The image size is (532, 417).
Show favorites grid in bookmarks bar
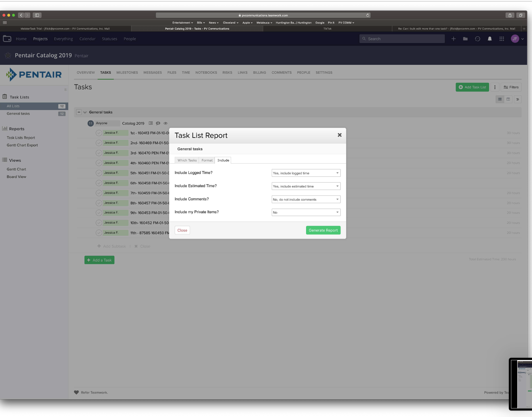[x=5, y=23]
